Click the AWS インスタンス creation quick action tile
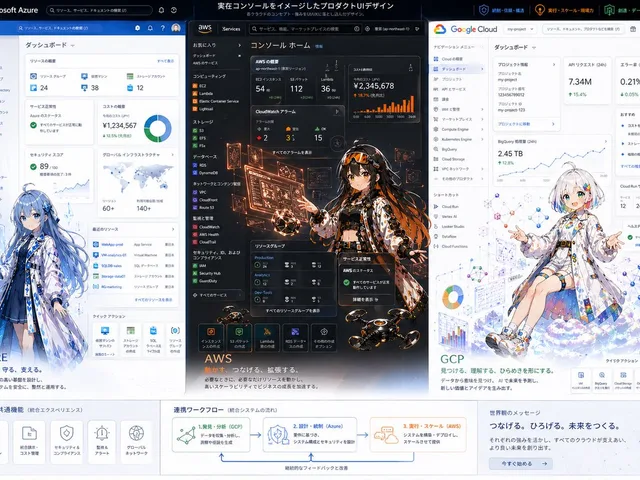This screenshot has width=640, height=480. [211, 337]
